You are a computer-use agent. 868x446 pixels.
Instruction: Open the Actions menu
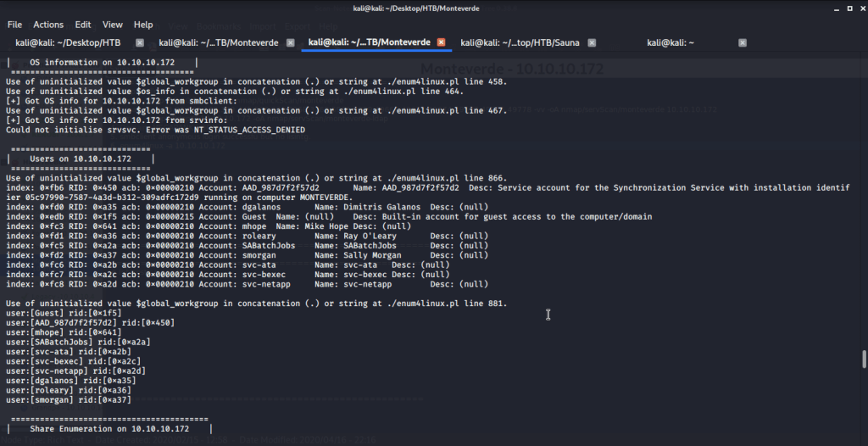point(48,25)
